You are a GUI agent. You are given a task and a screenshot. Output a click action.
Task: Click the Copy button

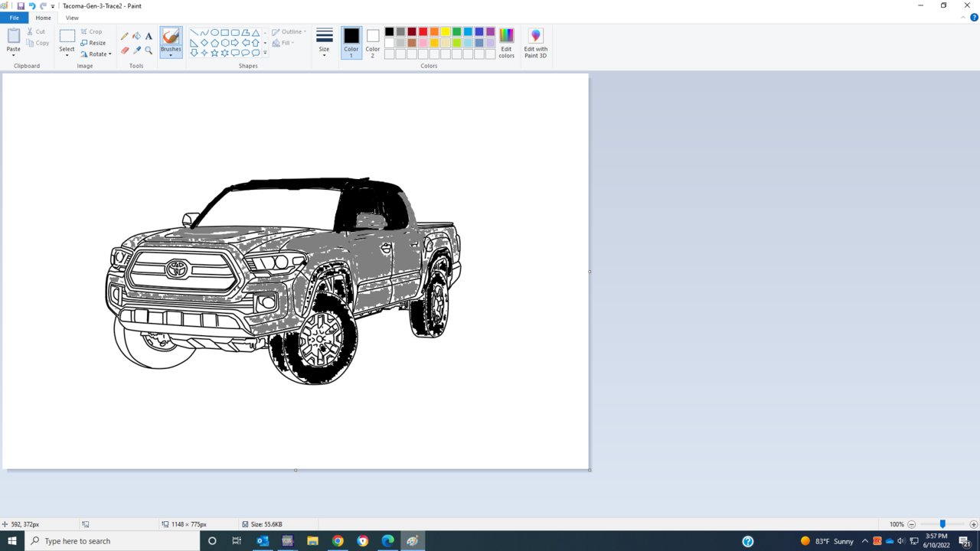[x=38, y=43]
